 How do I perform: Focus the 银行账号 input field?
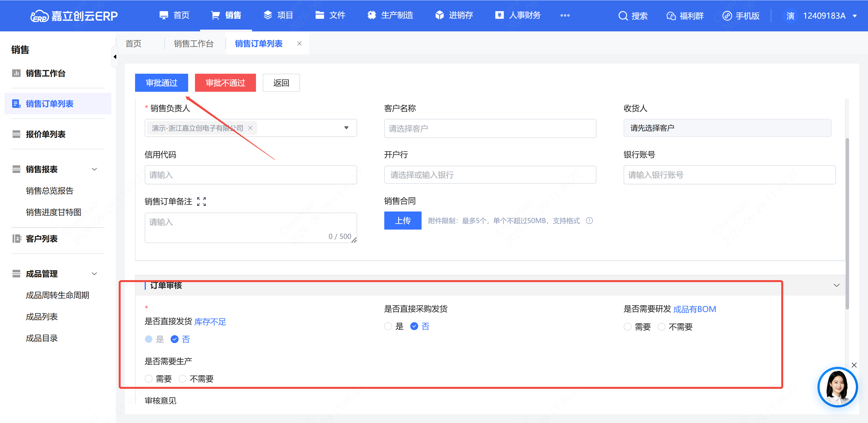tap(729, 175)
